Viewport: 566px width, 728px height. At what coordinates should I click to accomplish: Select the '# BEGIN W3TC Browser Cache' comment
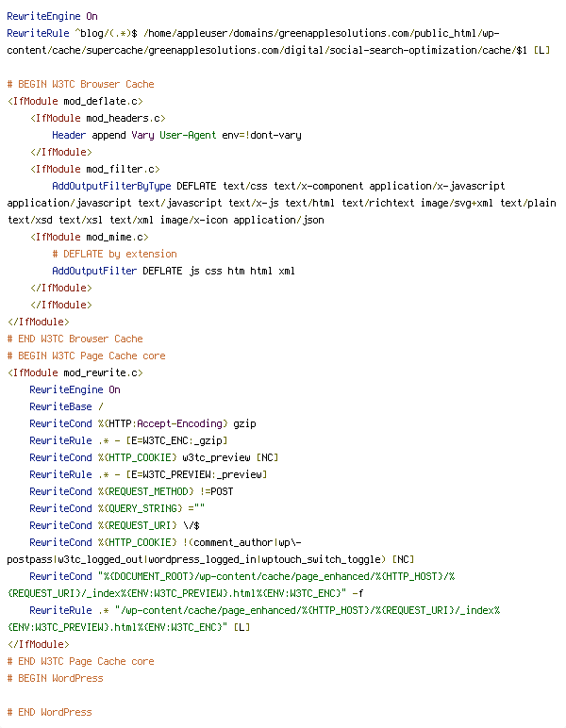tap(80, 84)
